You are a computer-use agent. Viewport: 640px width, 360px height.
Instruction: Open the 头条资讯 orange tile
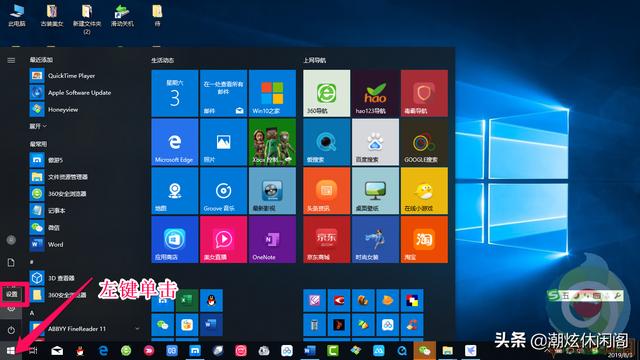tap(327, 191)
